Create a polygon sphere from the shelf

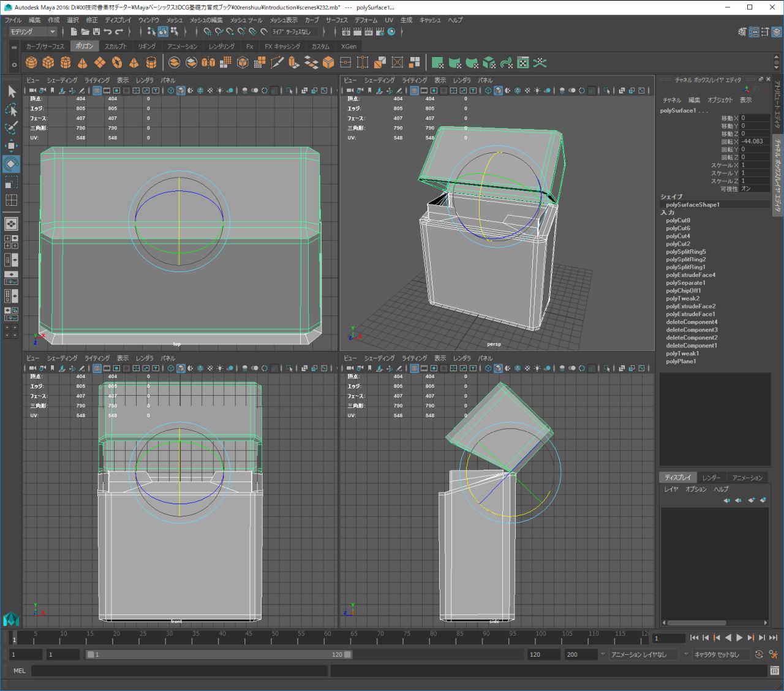[x=31, y=62]
